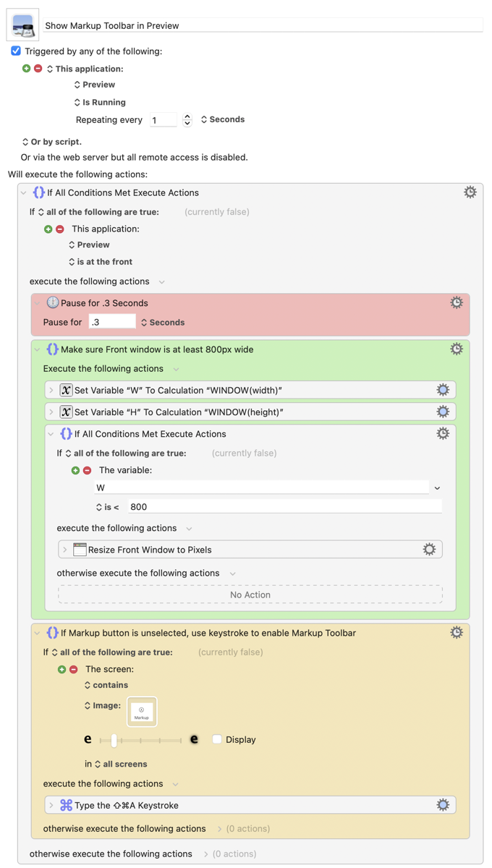Open gear menu of Set Variable "W" action
492x868 pixels.
point(443,390)
